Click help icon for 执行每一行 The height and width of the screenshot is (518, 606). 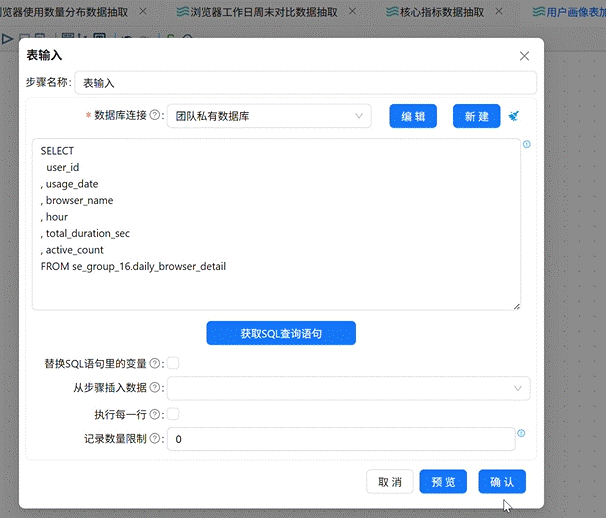point(154,414)
